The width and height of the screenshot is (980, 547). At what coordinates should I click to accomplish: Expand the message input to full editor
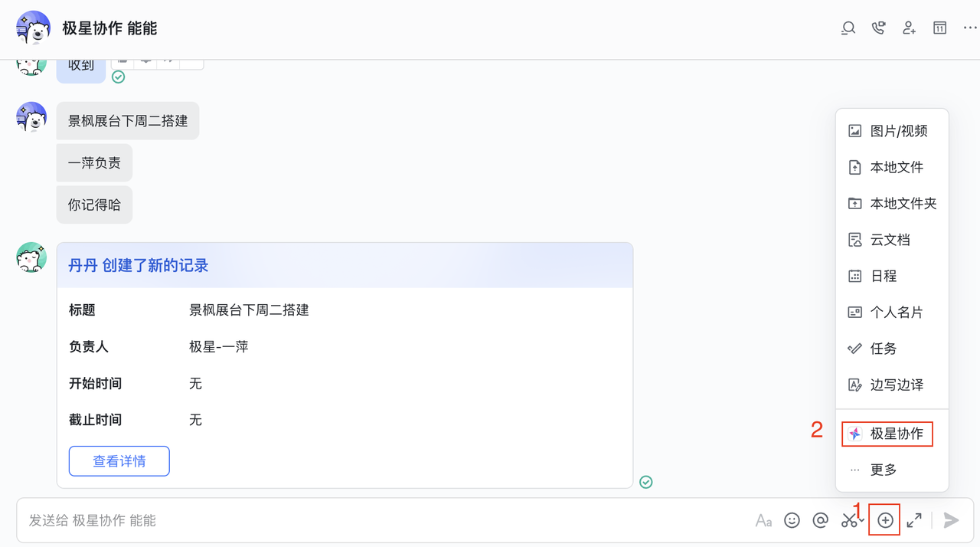(x=914, y=520)
